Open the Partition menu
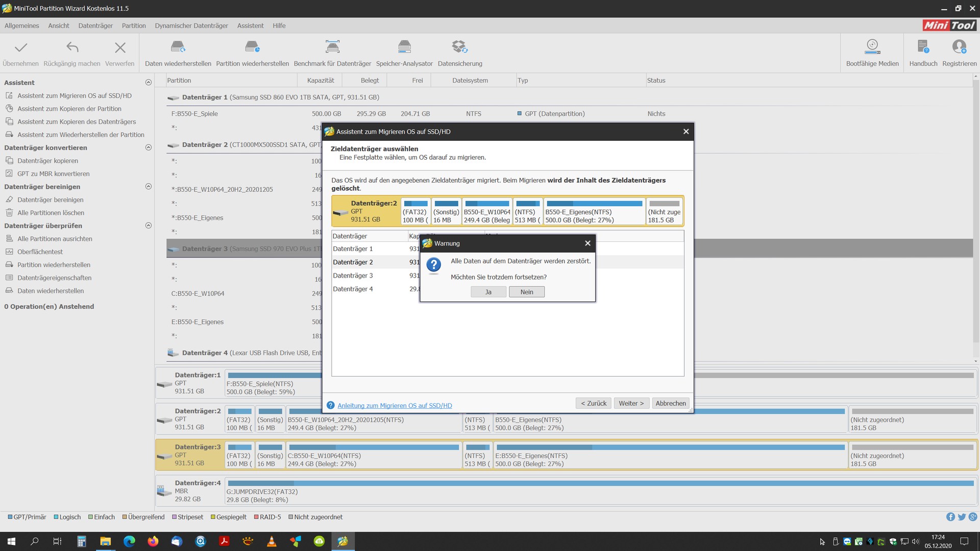 click(x=134, y=26)
